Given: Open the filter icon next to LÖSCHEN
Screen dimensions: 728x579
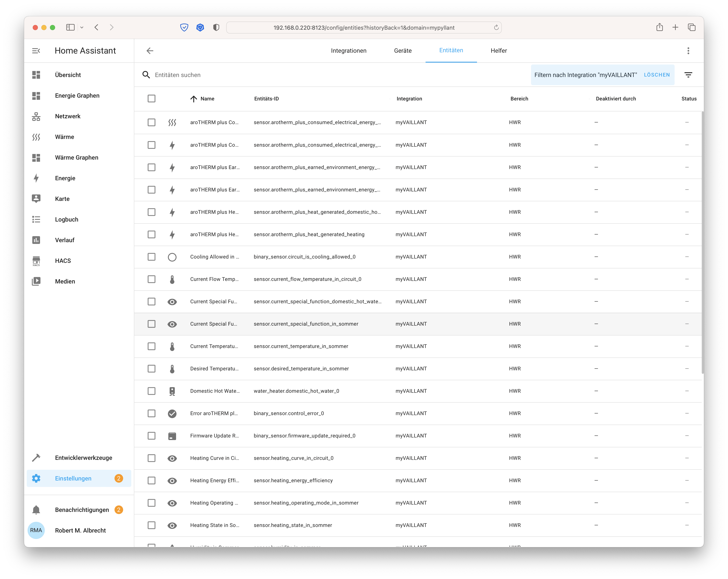Looking at the screenshot, I should coord(688,75).
